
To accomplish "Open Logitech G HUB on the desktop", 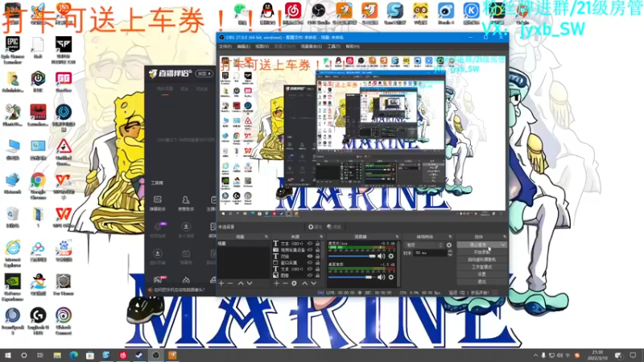I will (38, 321).
